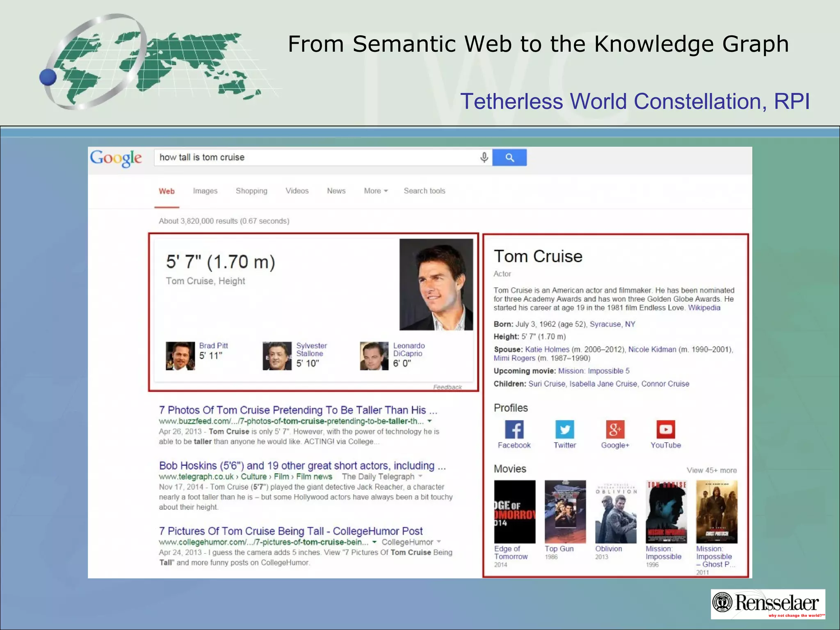This screenshot has height=630, width=840.
Task: Switch to the Images tab
Action: point(205,191)
